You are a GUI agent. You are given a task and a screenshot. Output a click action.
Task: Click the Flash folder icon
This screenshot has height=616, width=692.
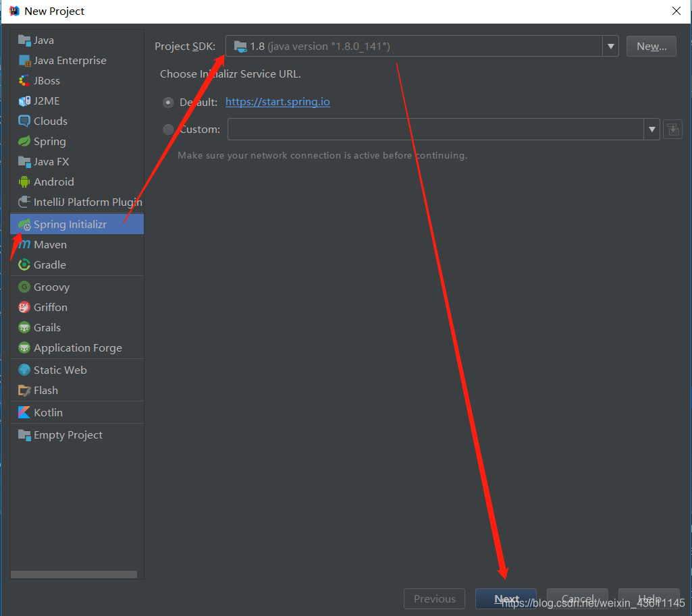[24, 390]
